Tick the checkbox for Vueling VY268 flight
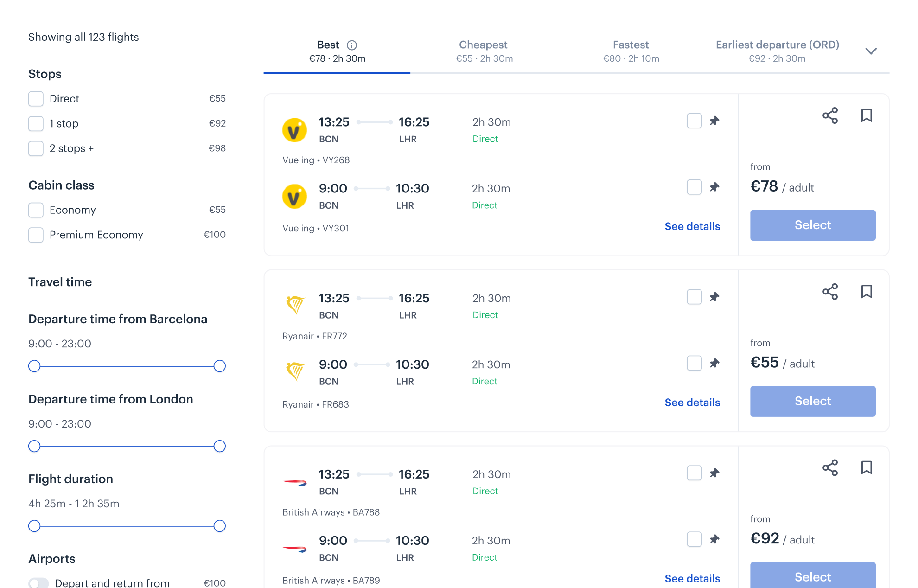The height and width of the screenshot is (588, 918). [694, 121]
